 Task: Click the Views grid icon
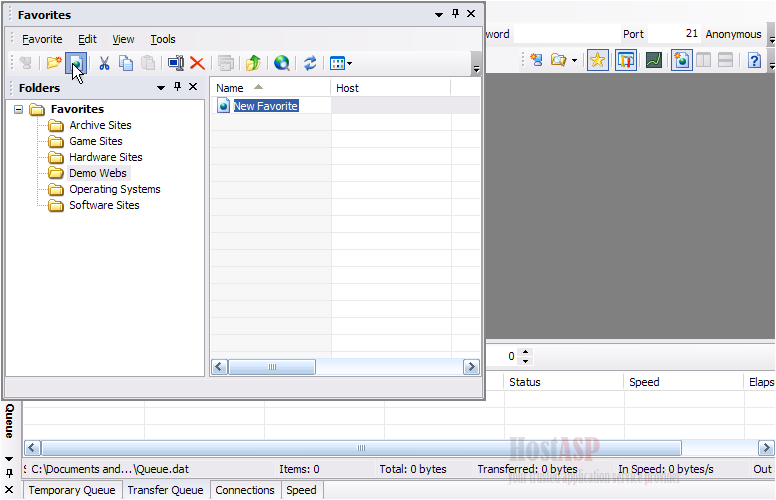[337, 63]
